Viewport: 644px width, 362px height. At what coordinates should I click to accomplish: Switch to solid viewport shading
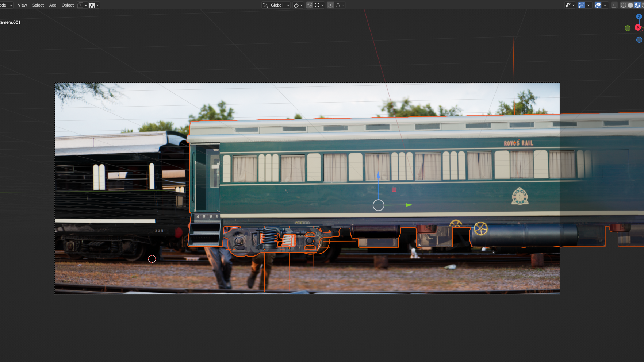point(630,5)
